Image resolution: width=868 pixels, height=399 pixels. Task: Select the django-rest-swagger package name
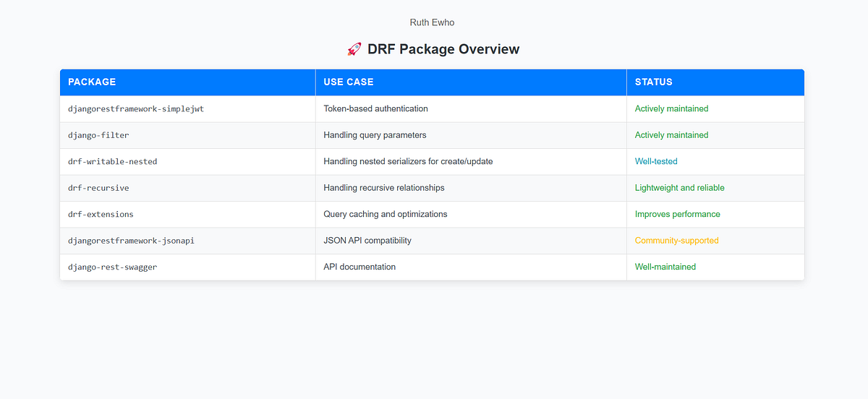point(112,267)
